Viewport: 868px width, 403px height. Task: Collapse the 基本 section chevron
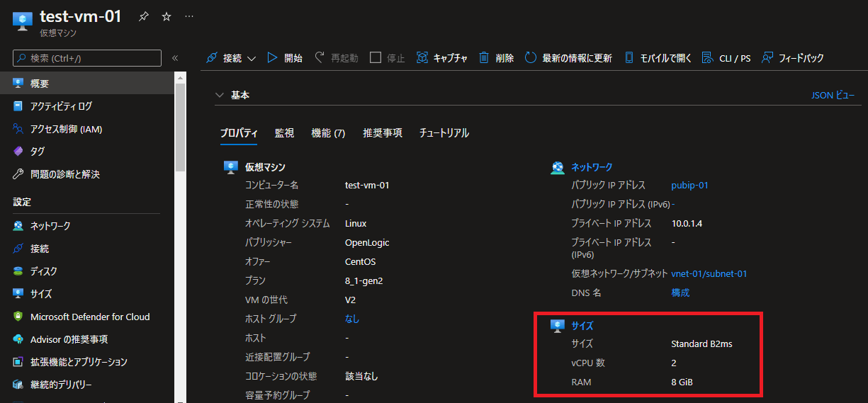[219, 95]
